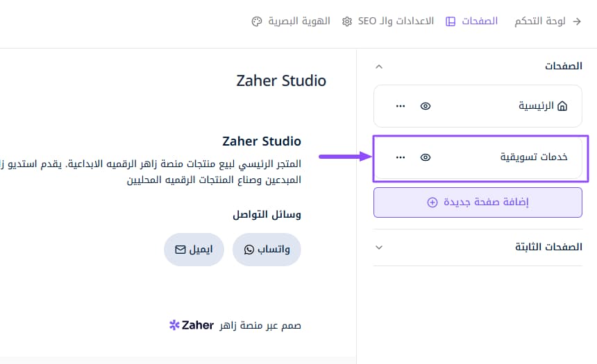Click the back arrow next to لوحة التحكم
This screenshot has width=597, height=364.
pos(577,21)
